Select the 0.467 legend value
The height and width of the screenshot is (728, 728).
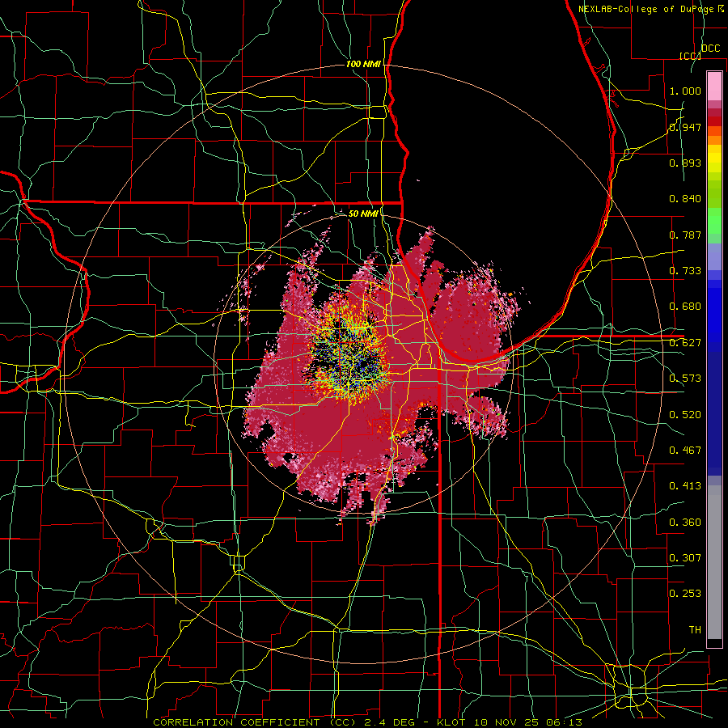click(x=685, y=451)
